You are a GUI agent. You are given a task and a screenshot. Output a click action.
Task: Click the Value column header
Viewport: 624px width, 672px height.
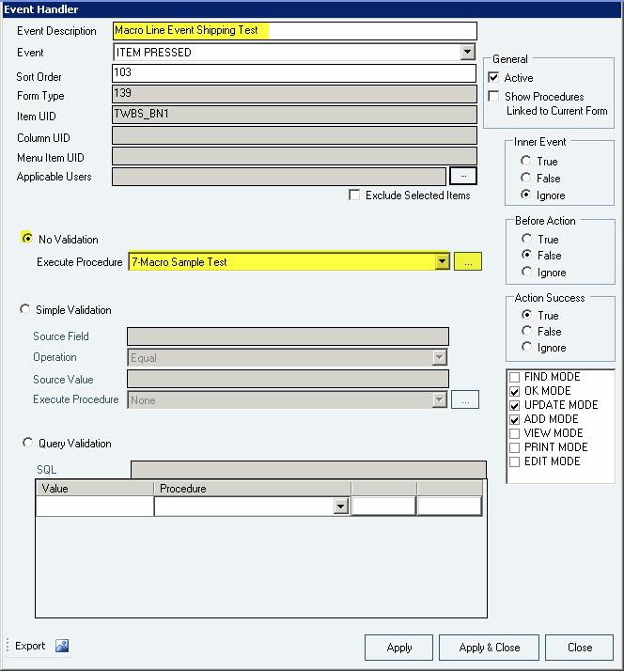coord(95,489)
